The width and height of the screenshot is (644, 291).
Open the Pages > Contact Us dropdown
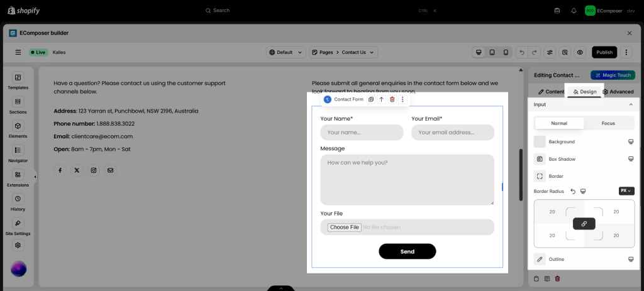[344, 52]
